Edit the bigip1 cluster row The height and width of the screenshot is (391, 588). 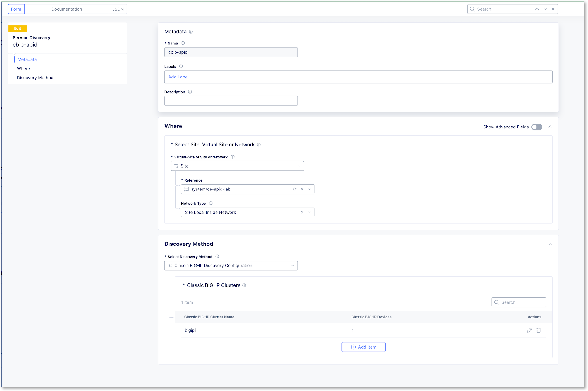coord(529,330)
